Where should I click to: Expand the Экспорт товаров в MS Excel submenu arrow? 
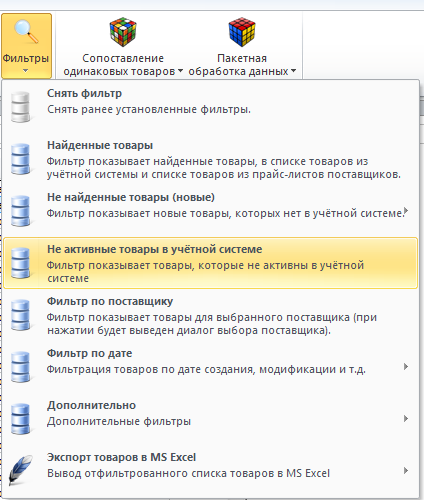[x=406, y=471]
